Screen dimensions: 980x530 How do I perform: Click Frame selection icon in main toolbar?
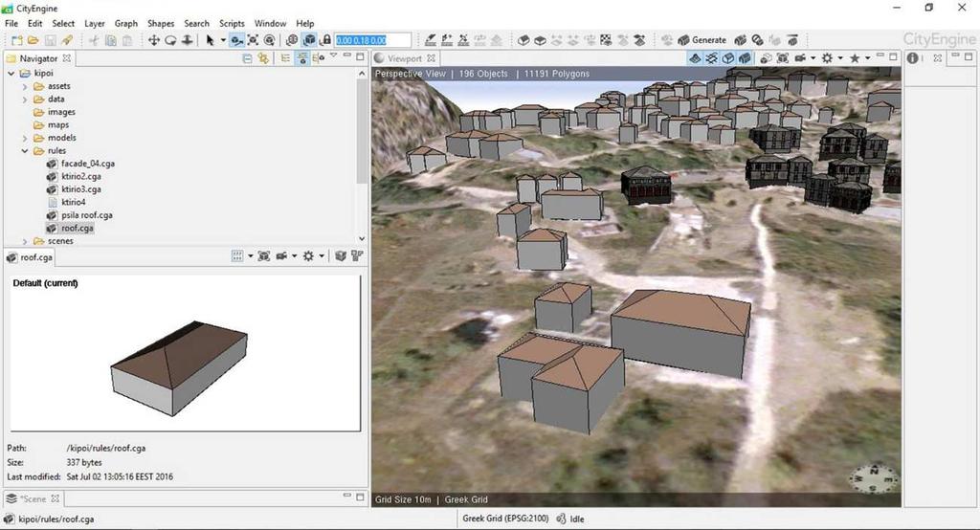(x=253, y=40)
